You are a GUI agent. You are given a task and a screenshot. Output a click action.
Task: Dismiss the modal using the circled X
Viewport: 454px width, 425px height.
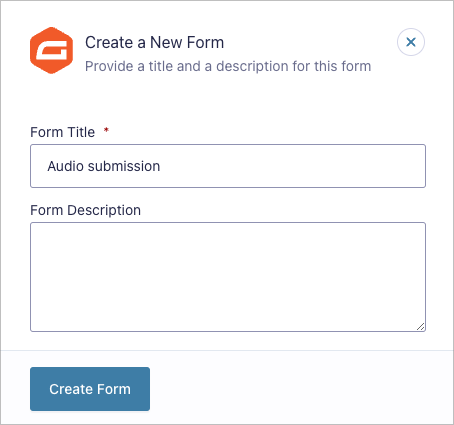point(411,42)
